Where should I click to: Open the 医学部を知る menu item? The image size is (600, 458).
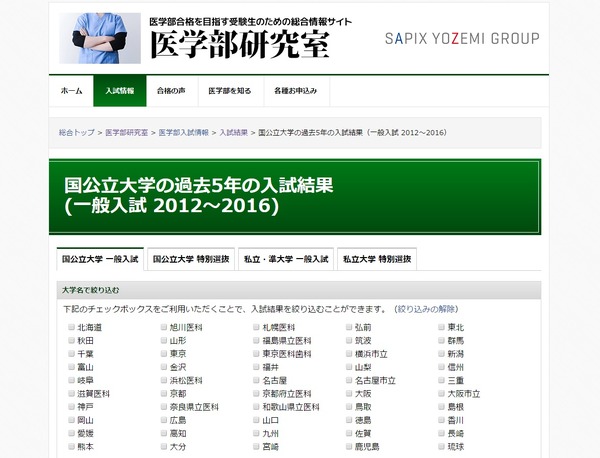pyautogui.click(x=230, y=91)
